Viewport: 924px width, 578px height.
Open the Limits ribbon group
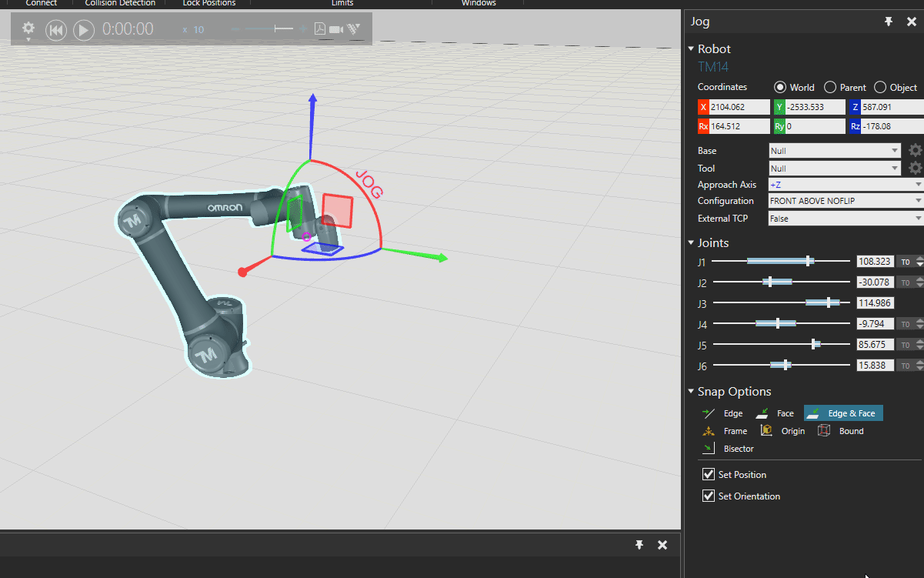click(x=342, y=3)
